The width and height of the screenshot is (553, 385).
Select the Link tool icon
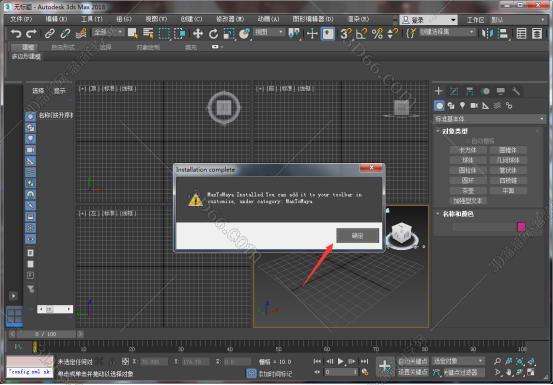tap(50, 33)
